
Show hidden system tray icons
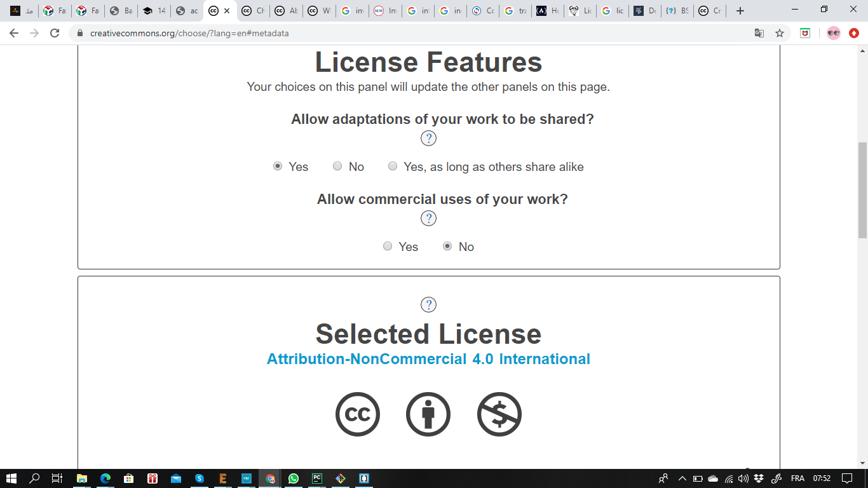click(682, 478)
